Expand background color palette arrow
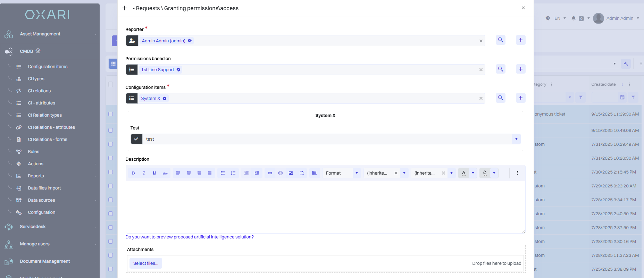This screenshot has width=644, height=278. [x=494, y=173]
